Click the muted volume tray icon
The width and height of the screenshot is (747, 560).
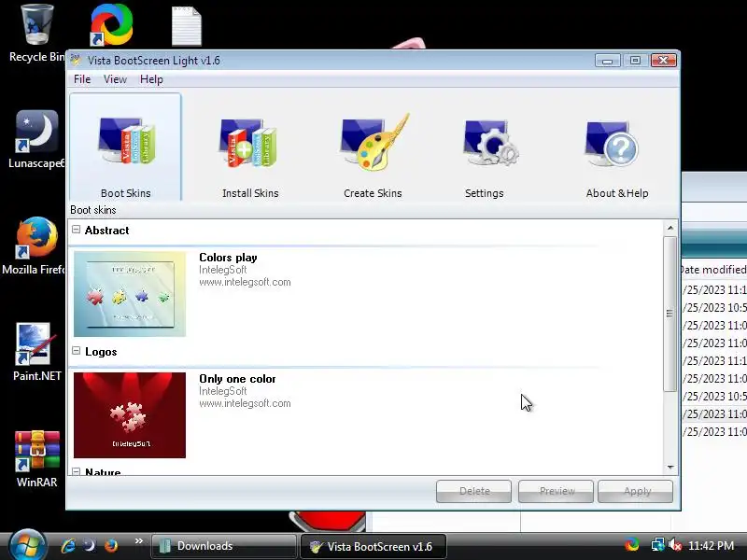pos(675,545)
